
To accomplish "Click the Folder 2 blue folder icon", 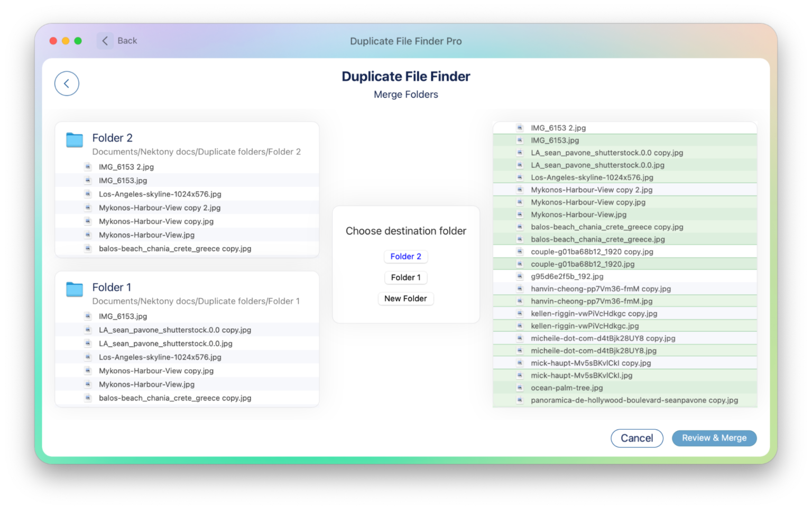I will (x=74, y=140).
